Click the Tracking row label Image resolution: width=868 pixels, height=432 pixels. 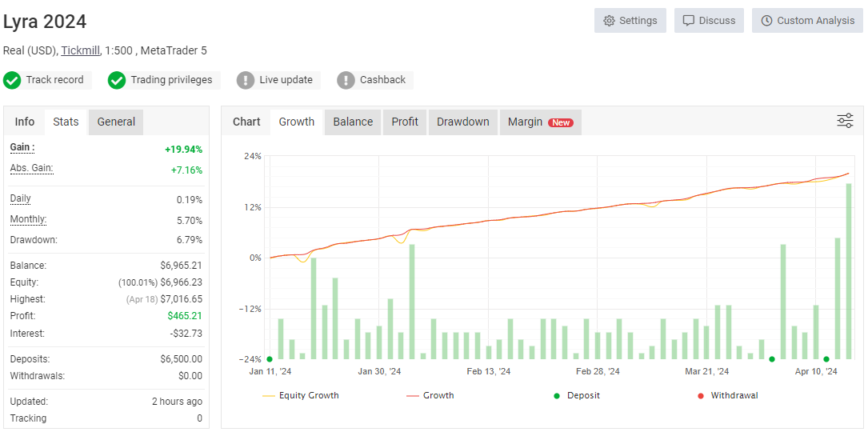pyautogui.click(x=28, y=418)
